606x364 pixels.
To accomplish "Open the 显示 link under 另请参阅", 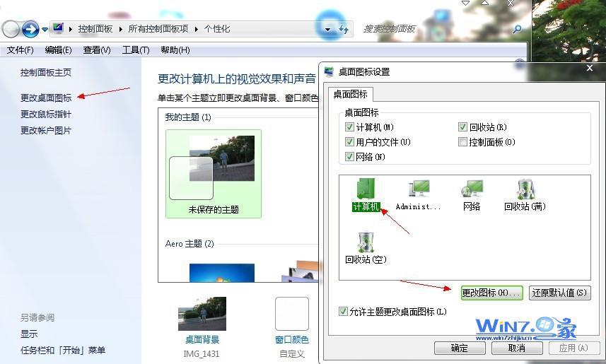I will click(29, 334).
